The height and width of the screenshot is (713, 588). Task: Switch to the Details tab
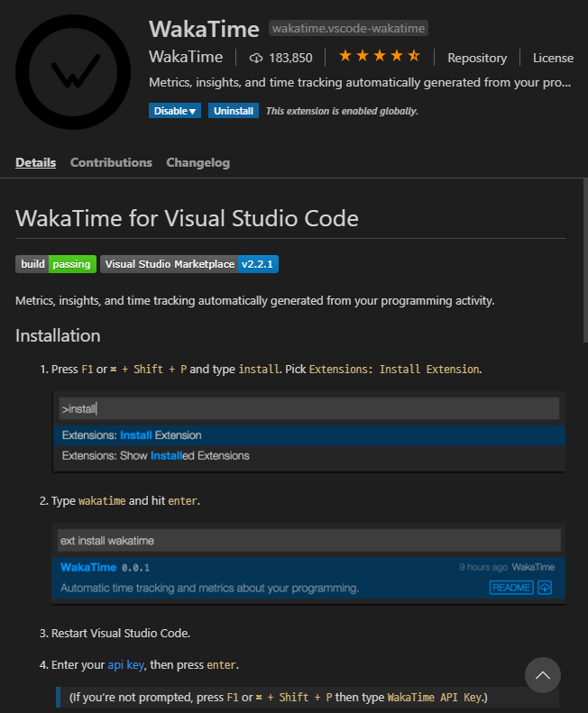(x=35, y=162)
